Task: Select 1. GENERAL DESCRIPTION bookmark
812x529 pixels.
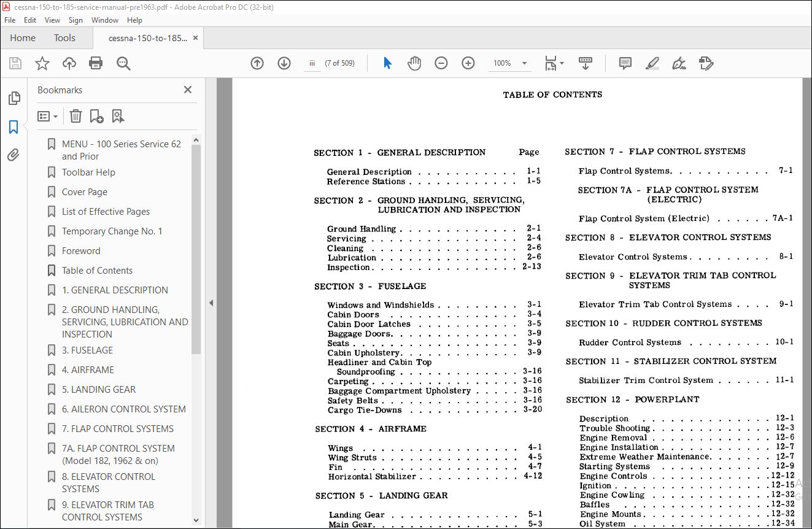Action: (x=115, y=290)
